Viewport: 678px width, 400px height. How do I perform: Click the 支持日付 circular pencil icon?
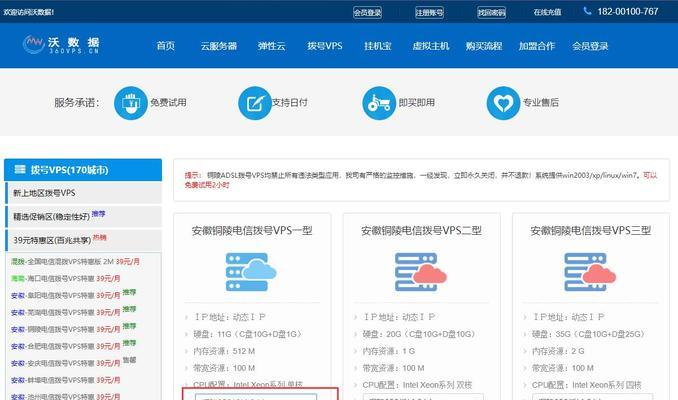[255, 103]
